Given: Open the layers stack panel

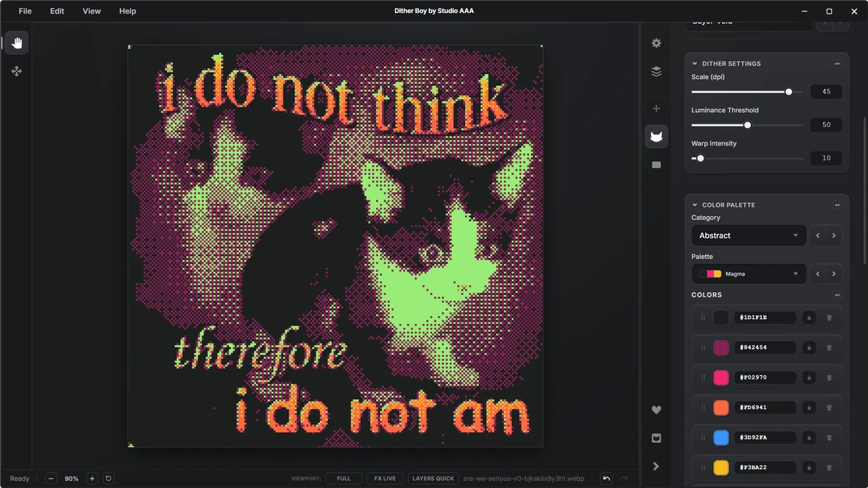Looking at the screenshot, I should pos(656,72).
